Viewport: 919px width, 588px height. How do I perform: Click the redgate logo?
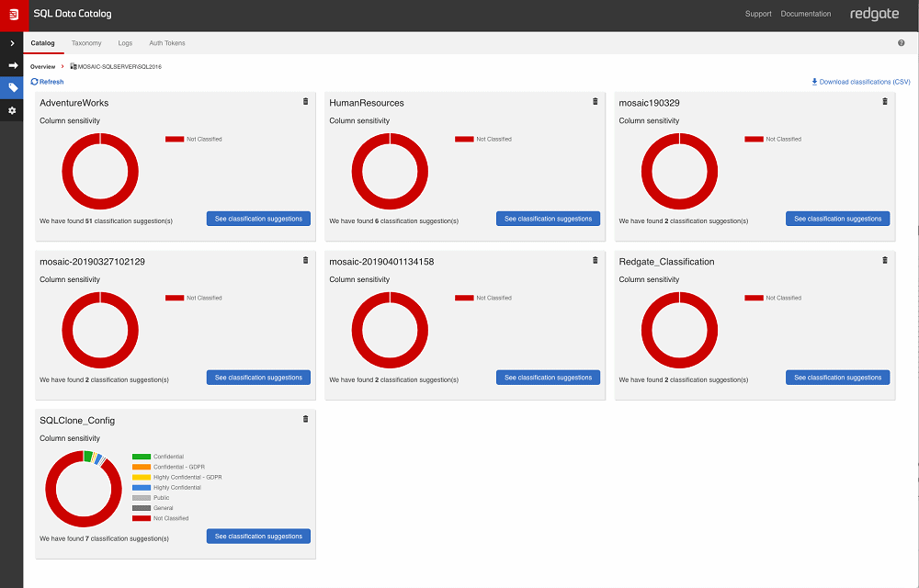coord(874,14)
